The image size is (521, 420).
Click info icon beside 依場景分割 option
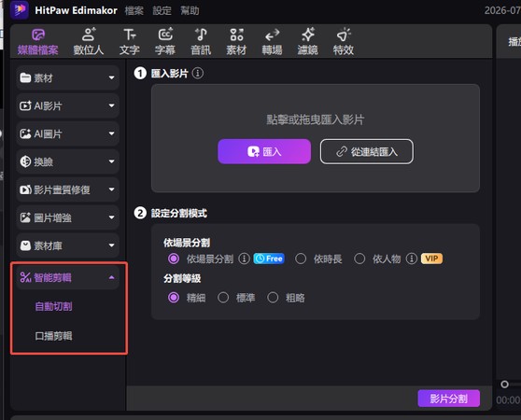(x=245, y=259)
